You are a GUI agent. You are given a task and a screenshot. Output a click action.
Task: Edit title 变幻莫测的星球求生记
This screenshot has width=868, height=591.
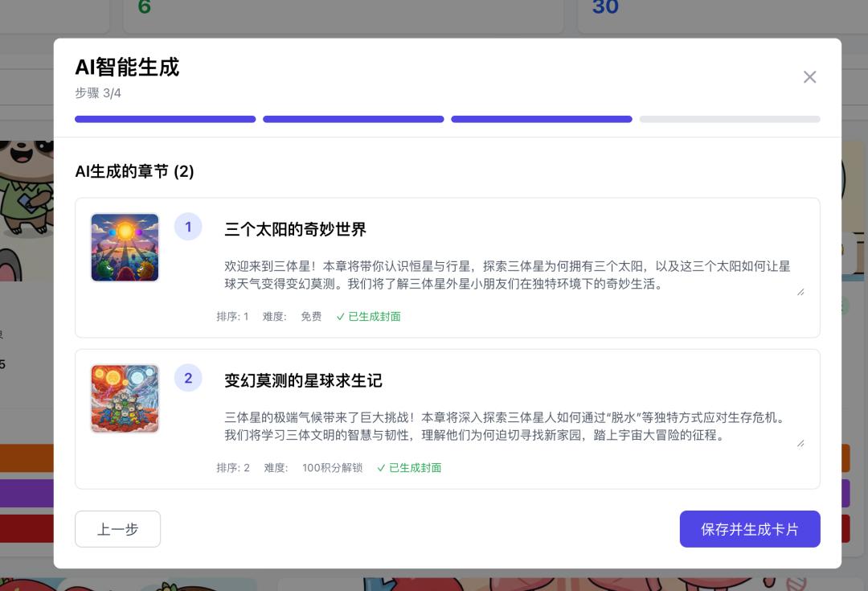coord(303,380)
